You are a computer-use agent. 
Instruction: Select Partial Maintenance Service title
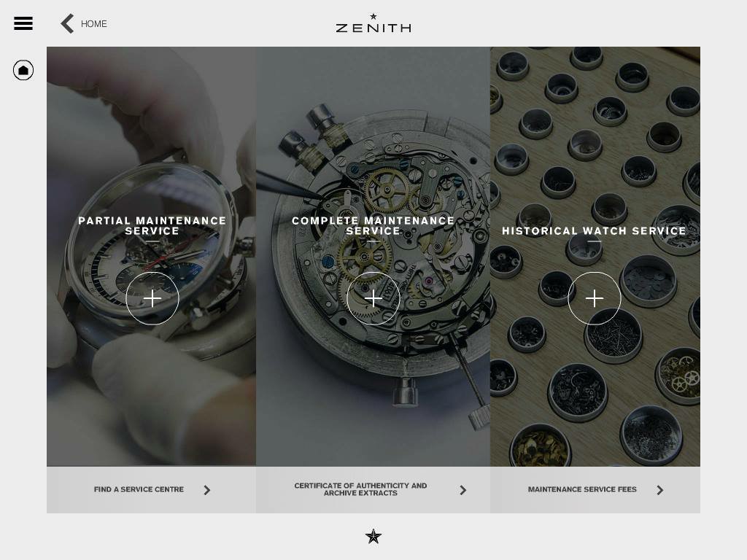pos(152,226)
